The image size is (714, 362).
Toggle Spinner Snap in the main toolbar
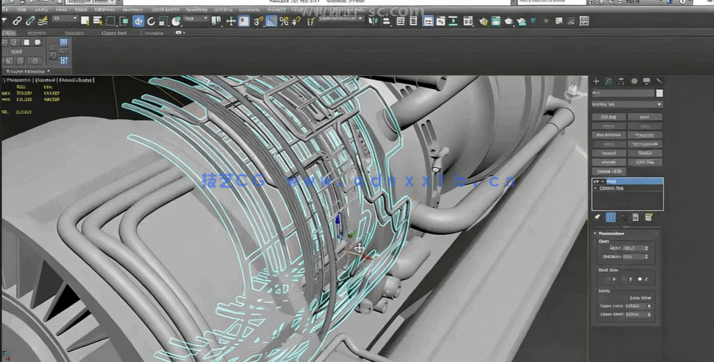pyautogui.click(x=296, y=21)
